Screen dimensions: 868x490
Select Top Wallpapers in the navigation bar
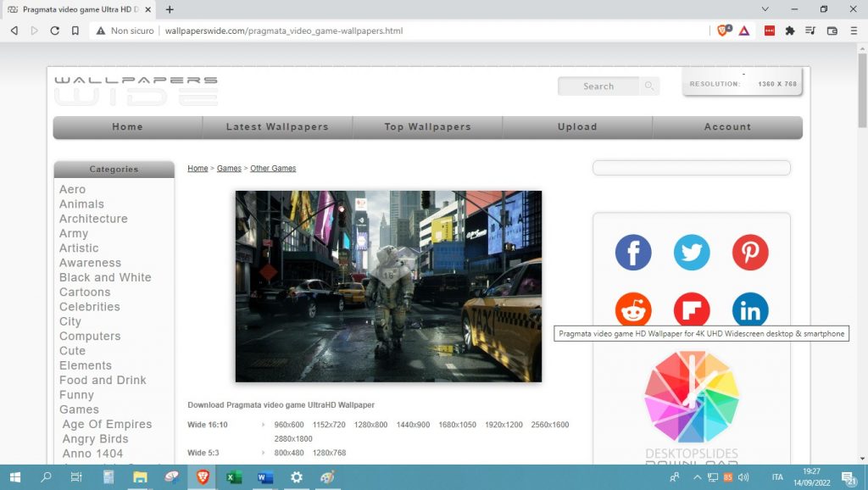[426, 125]
